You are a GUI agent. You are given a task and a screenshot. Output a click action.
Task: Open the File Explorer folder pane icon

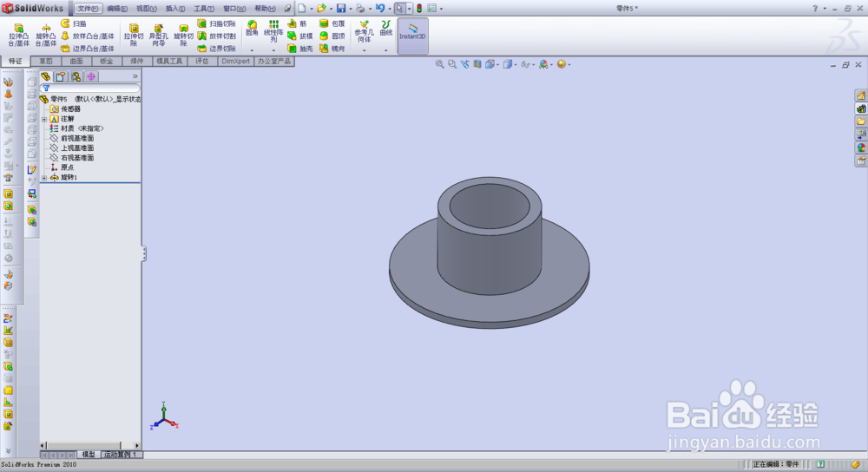point(861,121)
